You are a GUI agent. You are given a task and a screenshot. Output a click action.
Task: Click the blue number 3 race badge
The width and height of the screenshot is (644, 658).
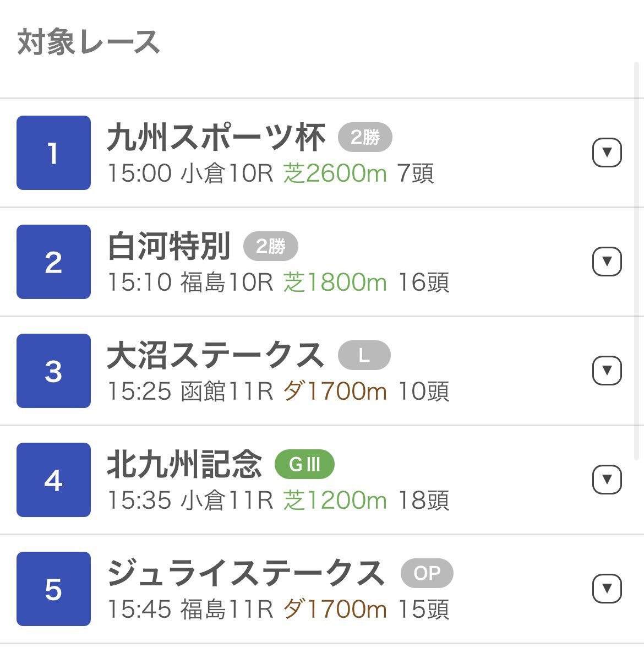click(x=54, y=371)
